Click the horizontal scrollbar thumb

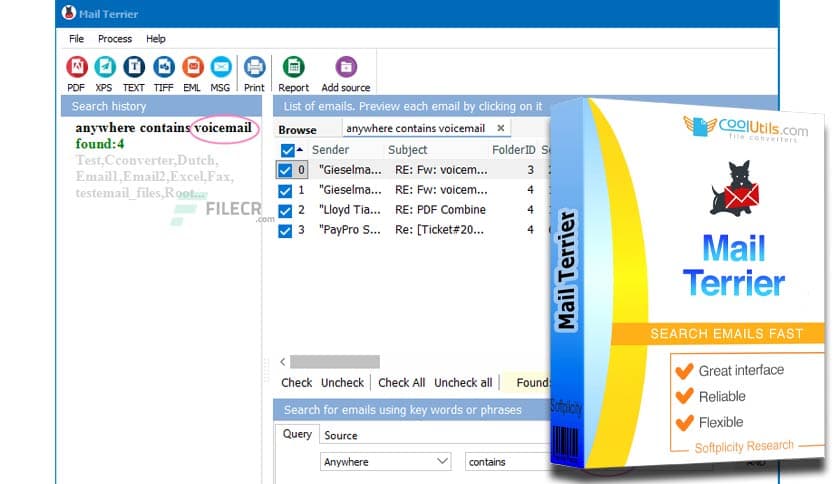coord(335,362)
